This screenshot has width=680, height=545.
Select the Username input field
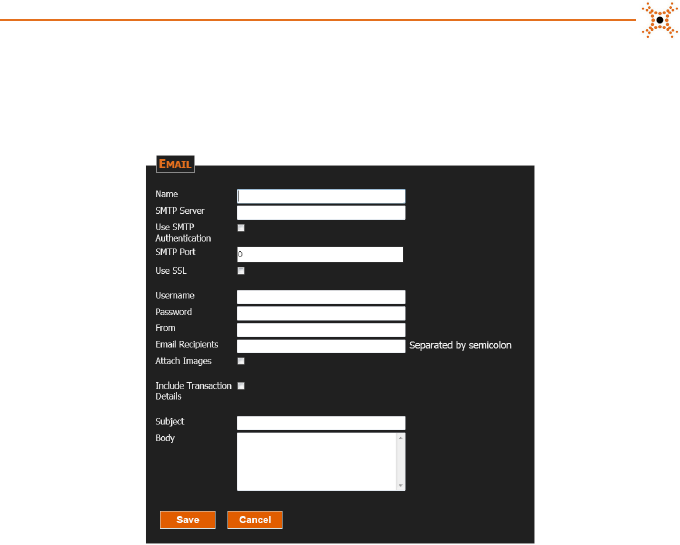click(x=321, y=297)
